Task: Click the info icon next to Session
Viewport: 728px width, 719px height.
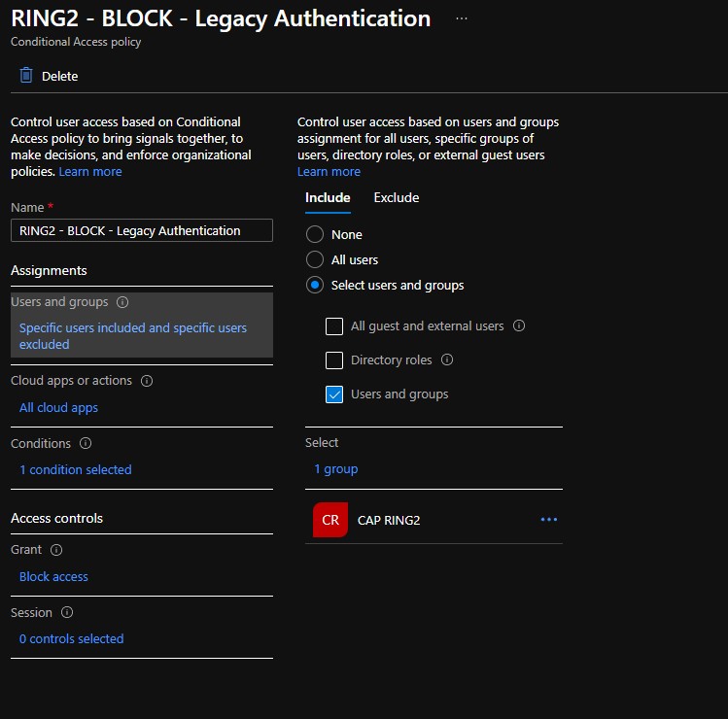Action: (67, 613)
